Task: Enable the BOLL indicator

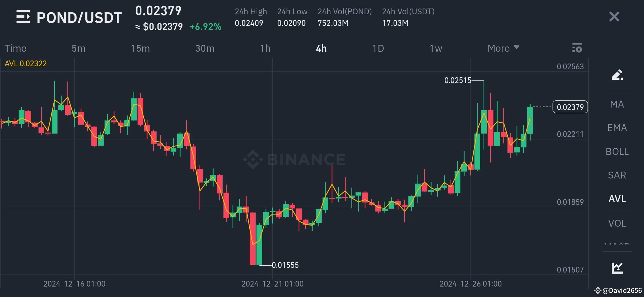Action: pos(617,151)
